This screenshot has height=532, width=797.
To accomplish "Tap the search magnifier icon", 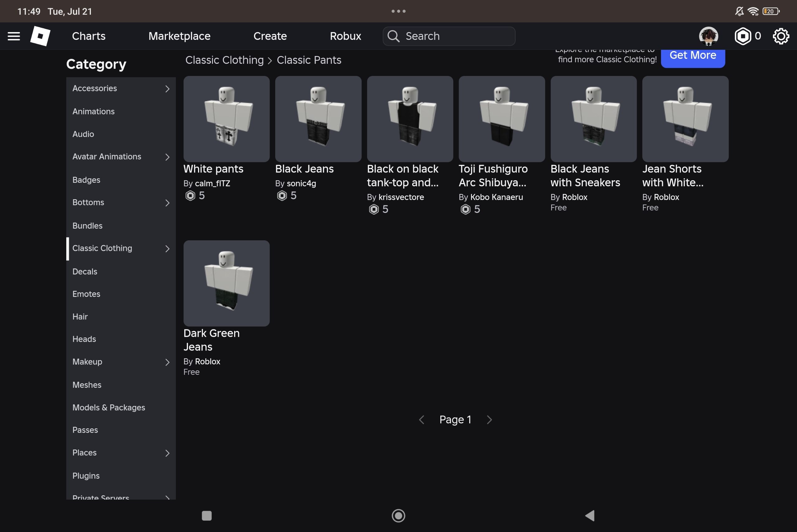I will [x=394, y=36].
